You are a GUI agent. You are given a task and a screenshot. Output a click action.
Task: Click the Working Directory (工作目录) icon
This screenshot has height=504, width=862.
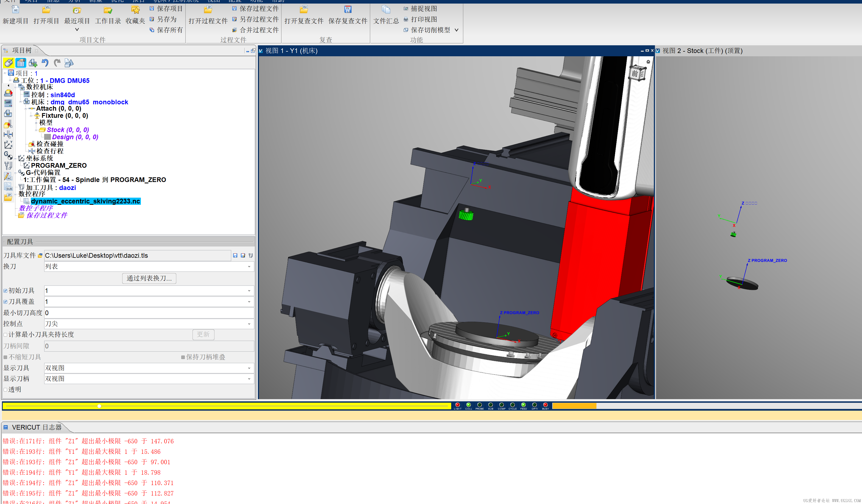[x=108, y=10]
